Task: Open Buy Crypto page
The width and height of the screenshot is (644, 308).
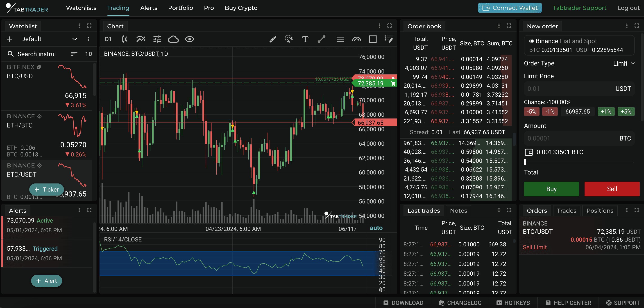Action: (241, 8)
